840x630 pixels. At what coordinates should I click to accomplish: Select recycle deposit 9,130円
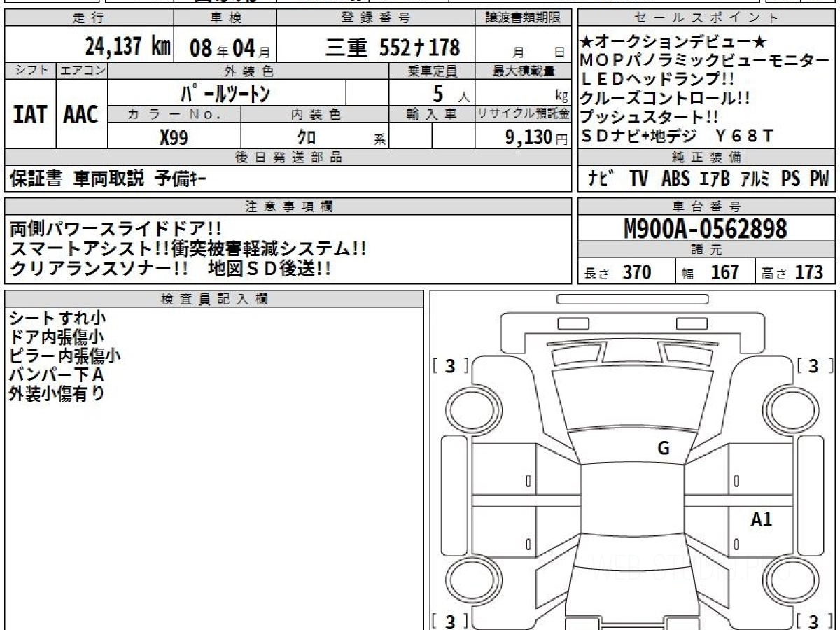(536, 137)
